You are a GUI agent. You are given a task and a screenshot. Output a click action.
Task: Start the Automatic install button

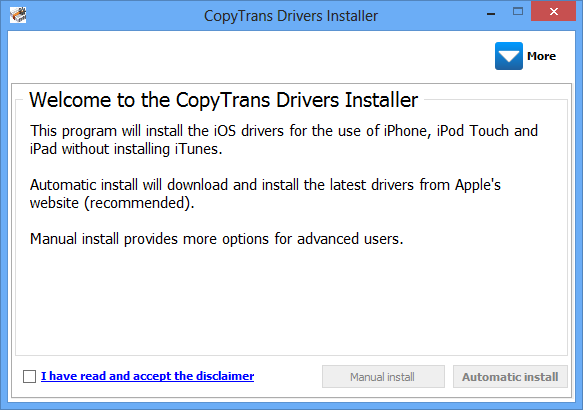pos(510,377)
